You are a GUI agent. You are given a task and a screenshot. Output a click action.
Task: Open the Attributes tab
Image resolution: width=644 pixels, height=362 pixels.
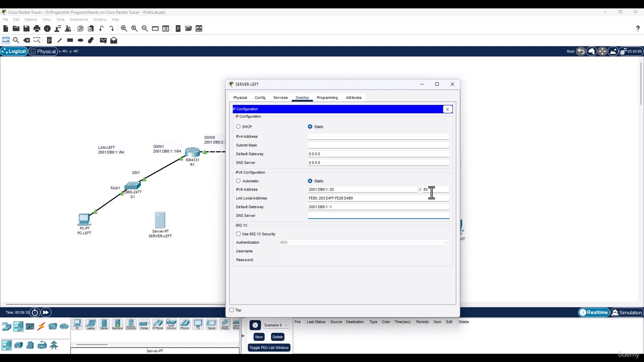pos(354,98)
